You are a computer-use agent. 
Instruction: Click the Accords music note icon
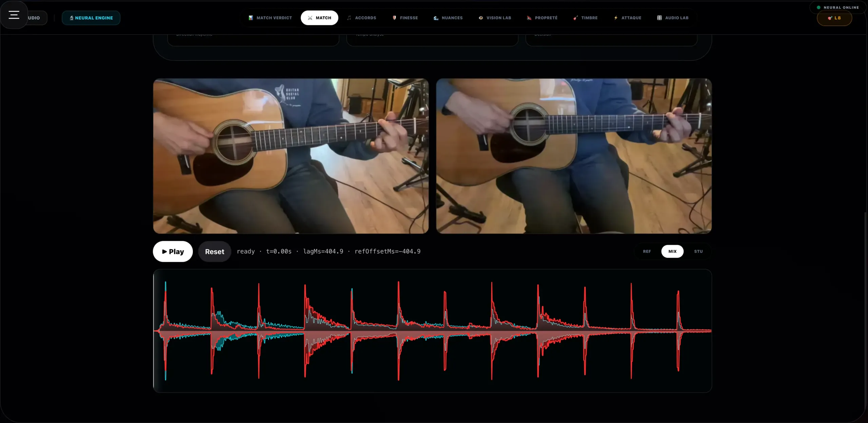click(x=349, y=18)
